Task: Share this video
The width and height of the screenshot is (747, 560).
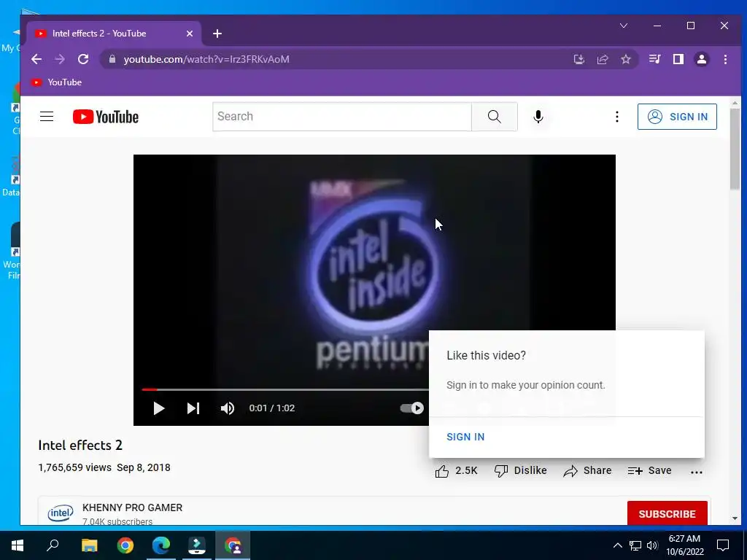Action: click(587, 470)
